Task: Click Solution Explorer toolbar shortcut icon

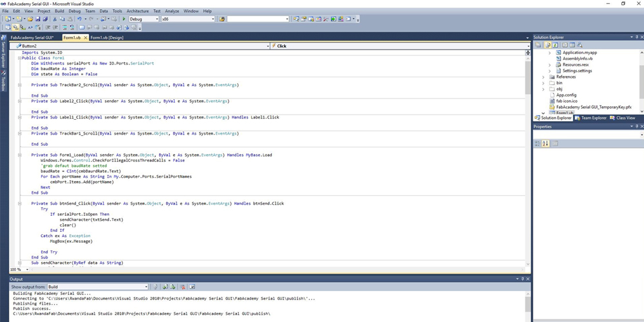Action: coord(296,19)
